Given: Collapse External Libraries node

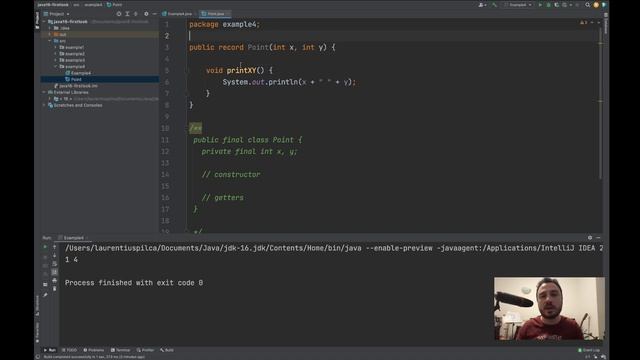Looking at the screenshot, I should click(44, 92).
